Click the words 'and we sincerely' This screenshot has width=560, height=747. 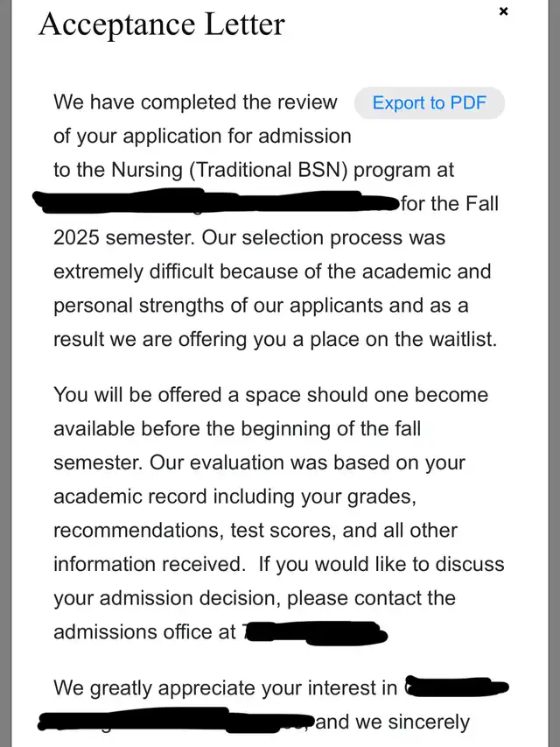click(392, 722)
